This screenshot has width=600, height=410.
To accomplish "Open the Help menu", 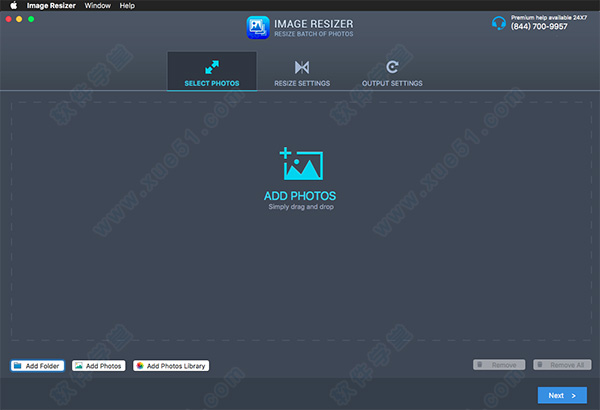I will pyautogui.click(x=127, y=6).
